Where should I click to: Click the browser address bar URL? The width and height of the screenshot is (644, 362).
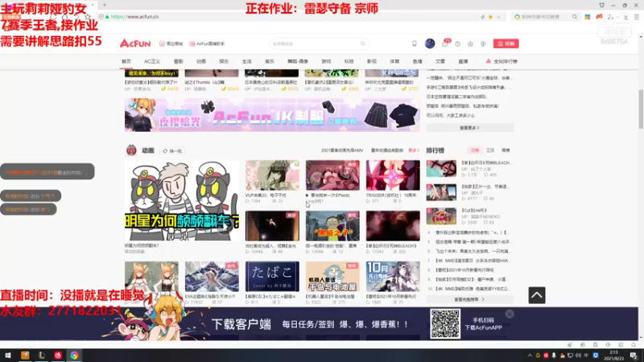(x=134, y=17)
